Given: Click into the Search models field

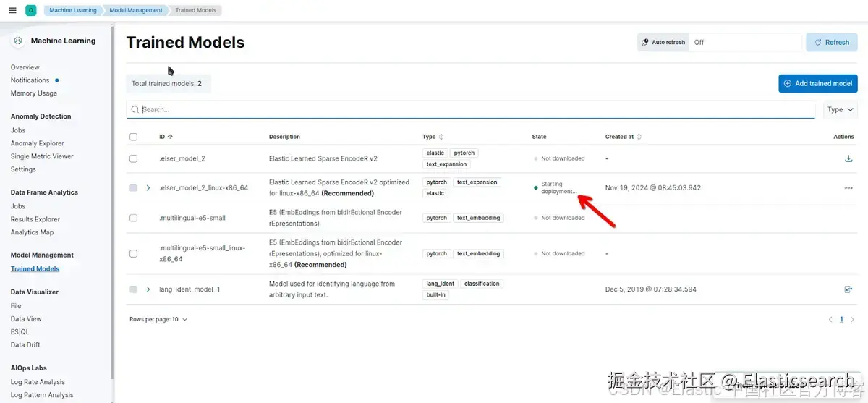Looking at the screenshot, I should 471,109.
